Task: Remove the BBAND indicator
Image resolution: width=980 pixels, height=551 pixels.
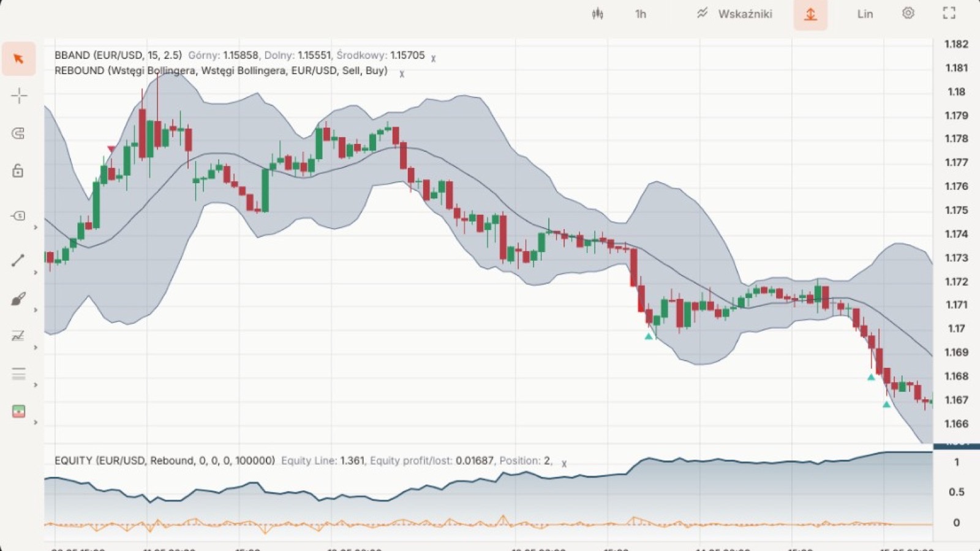Action: [x=433, y=59]
